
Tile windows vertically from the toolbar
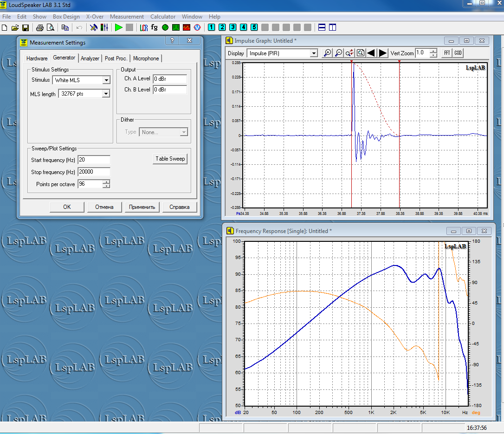(332, 28)
